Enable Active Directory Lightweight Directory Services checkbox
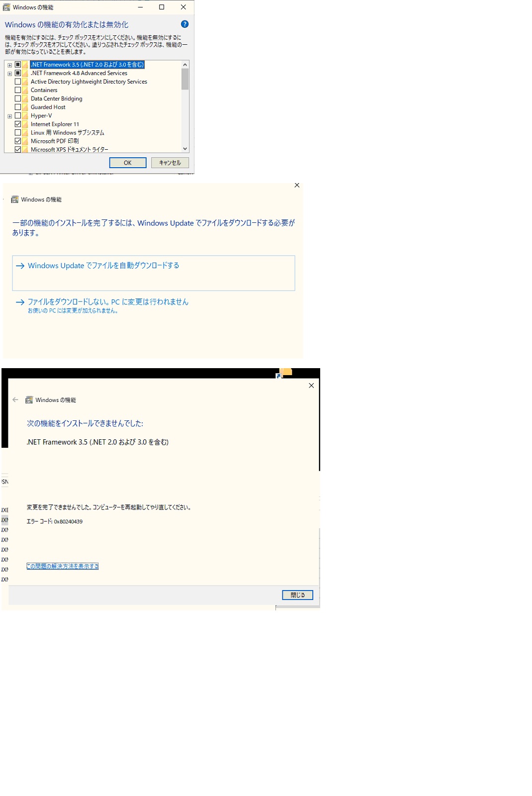The width and height of the screenshot is (532, 796). tap(18, 82)
